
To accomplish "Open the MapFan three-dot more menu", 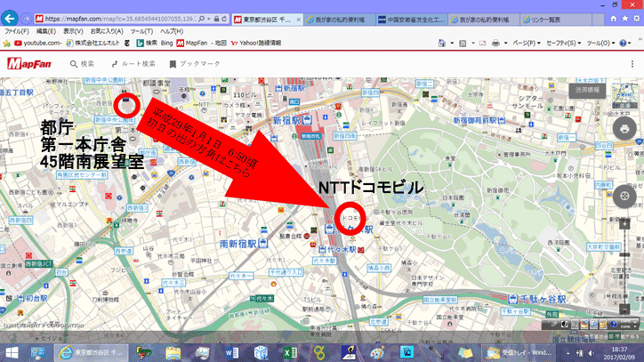I will (632, 64).
